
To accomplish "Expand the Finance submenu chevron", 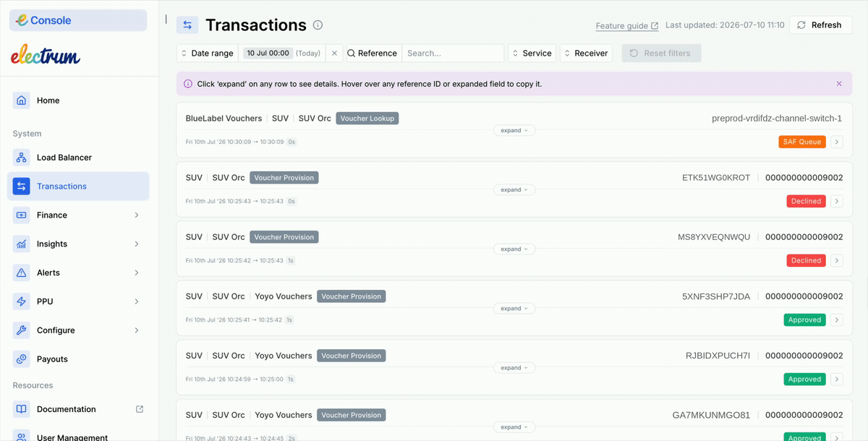I will pyautogui.click(x=137, y=215).
